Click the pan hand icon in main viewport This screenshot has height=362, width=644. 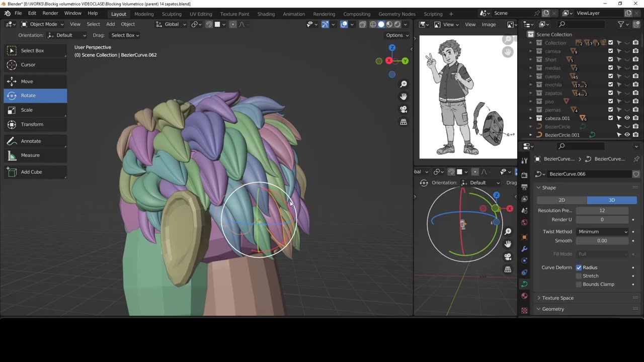pyautogui.click(x=404, y=97)
